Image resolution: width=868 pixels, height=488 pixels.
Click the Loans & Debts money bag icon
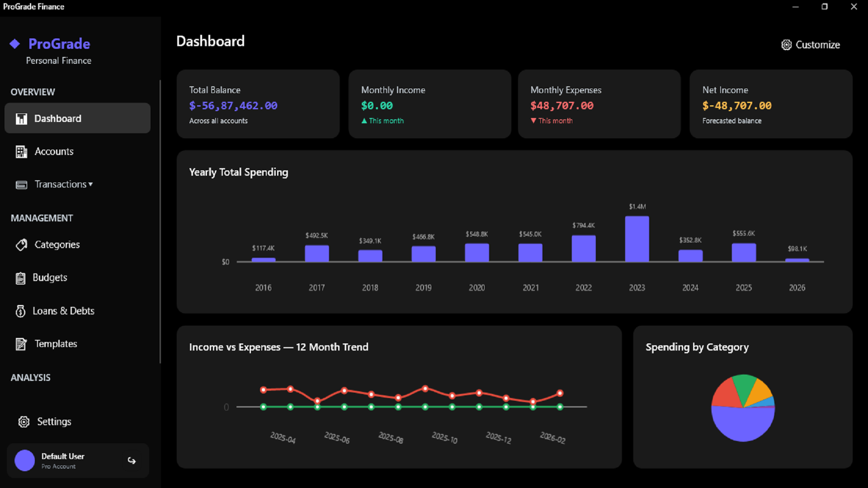click(x=20, y=311)
